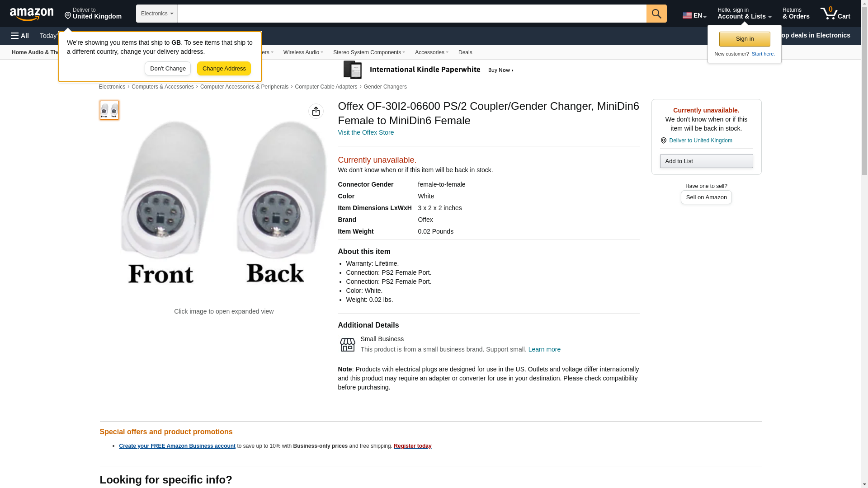Expand Stereo System Components dropdown
868x488 pixels.
pyautogui.click(x=369, y=52)
